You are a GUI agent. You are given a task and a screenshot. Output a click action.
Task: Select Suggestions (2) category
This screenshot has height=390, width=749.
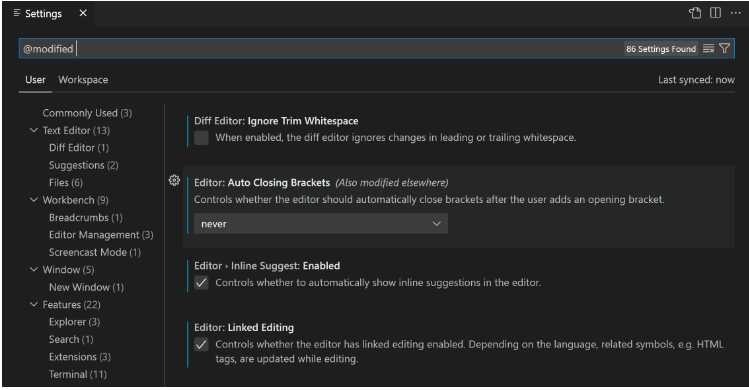click(x=84, y=165)
